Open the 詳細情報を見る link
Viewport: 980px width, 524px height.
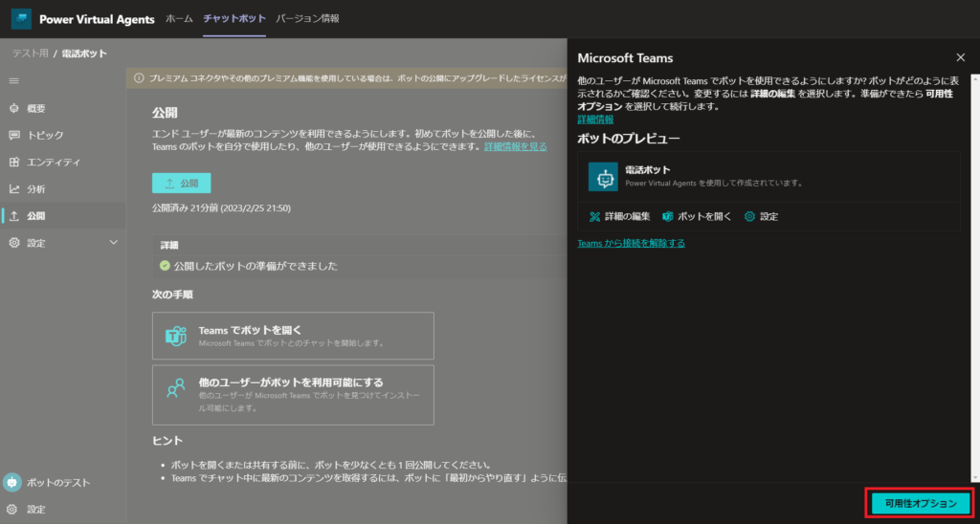[516, 146]
